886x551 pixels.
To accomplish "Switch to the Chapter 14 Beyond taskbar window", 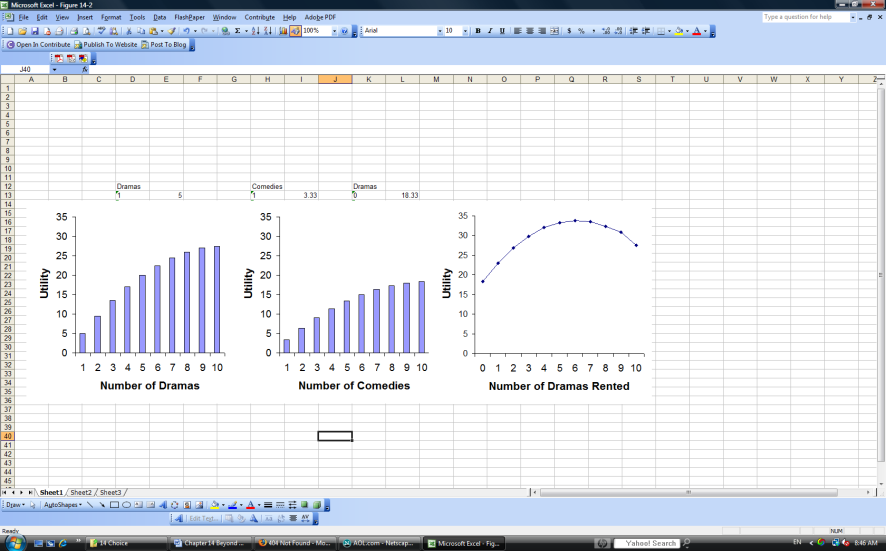I will tap(210, 543).
